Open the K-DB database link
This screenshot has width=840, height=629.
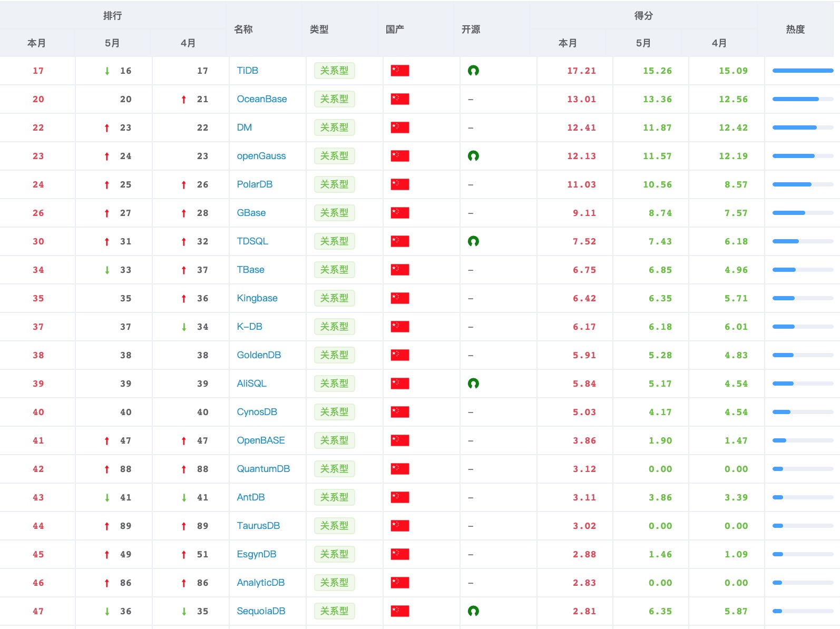[250, 327]
